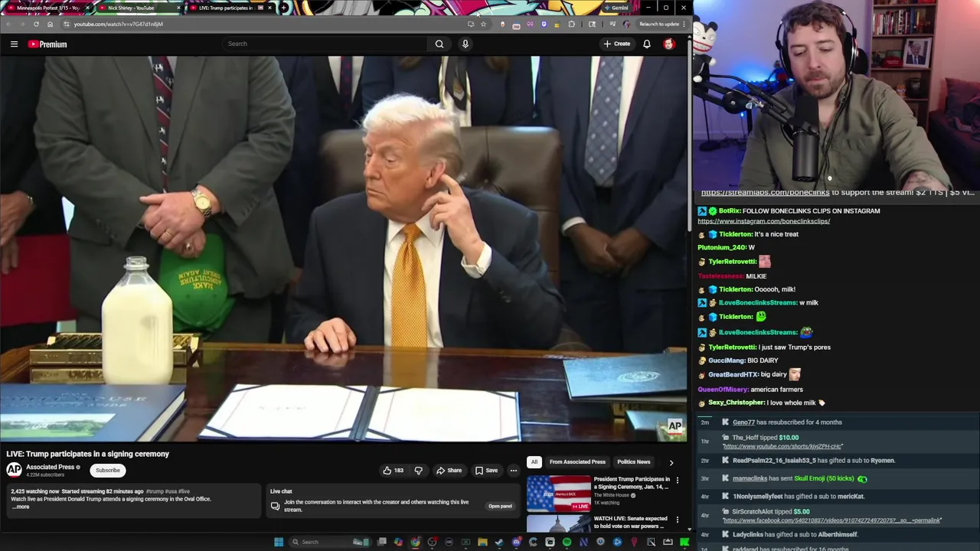Open YouTube notifications bell
This screenshot has height=551, width=980.
(x=647, y=44)
